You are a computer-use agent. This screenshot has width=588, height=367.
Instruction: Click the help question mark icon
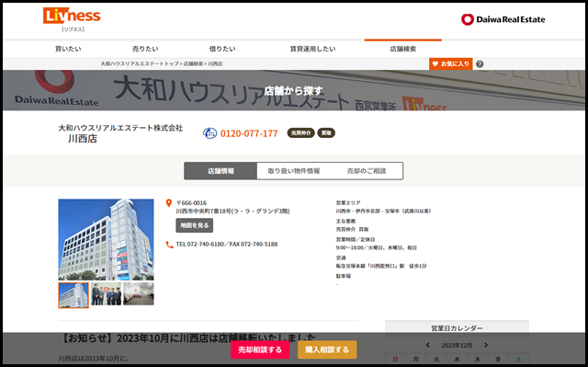pos(480,64)
